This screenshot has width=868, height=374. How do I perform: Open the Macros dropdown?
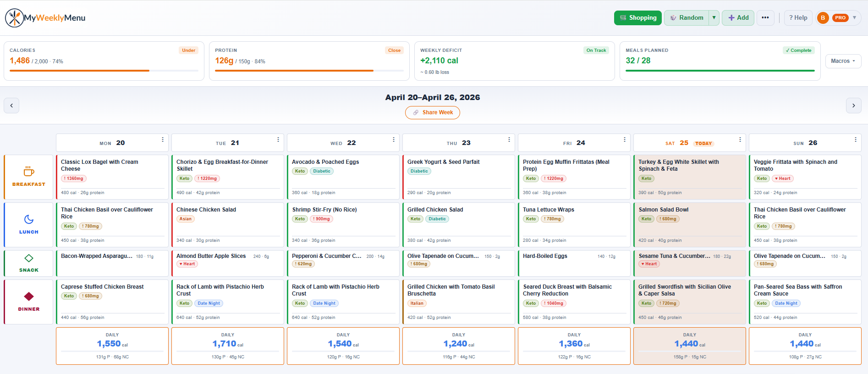pyautogui.click(x=843, y=61)
